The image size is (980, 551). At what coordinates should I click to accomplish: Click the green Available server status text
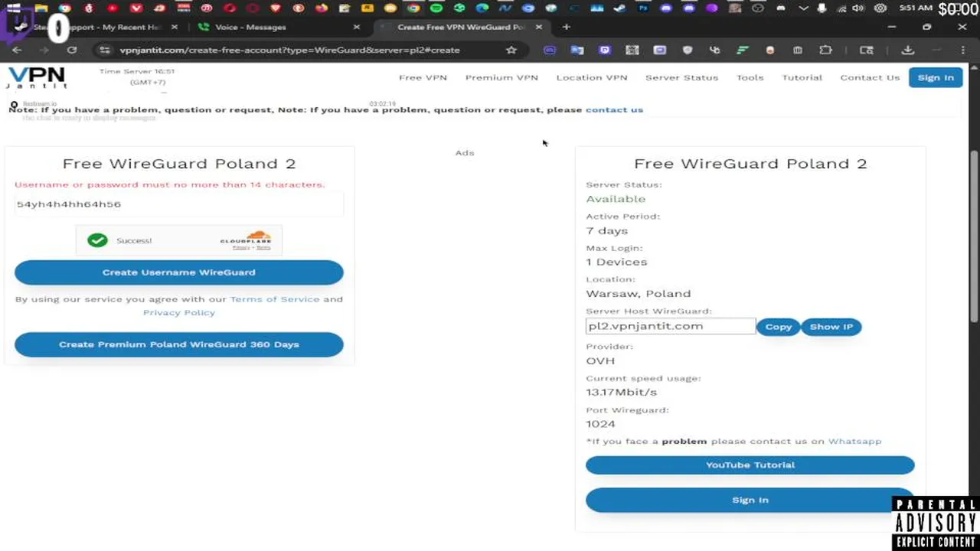tap(616, 199)
